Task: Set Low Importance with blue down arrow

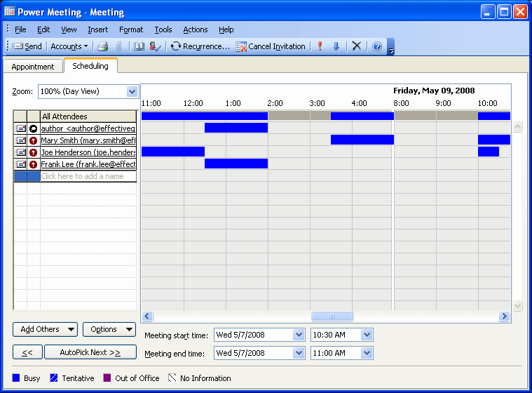Action: [x=336, y=46]
